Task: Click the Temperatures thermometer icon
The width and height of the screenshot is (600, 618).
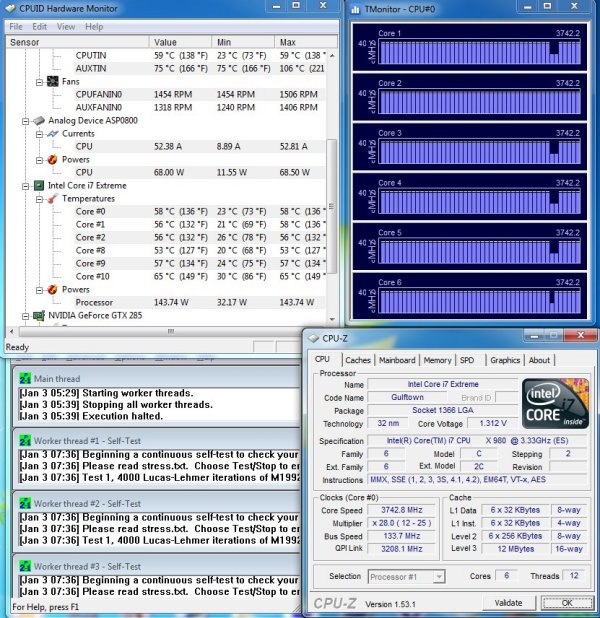Action: (52, 199)
